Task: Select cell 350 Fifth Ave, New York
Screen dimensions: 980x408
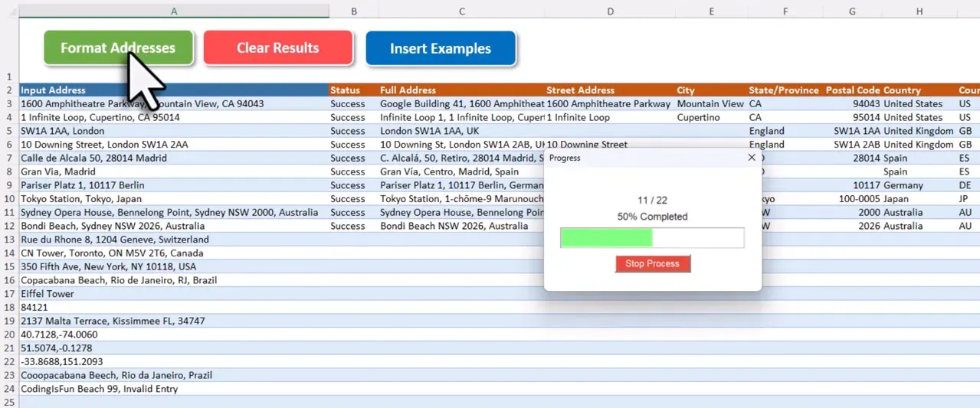Action: pos(174,267)
